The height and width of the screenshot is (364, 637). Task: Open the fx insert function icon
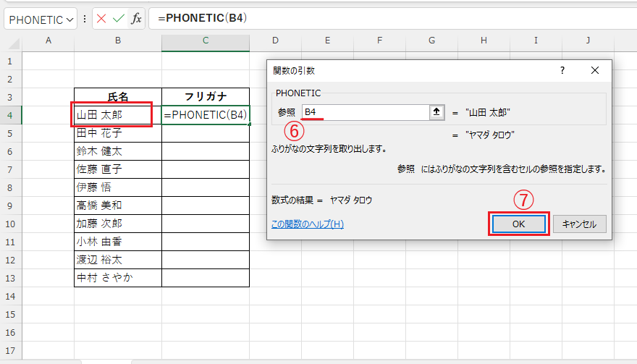(136, 19)
